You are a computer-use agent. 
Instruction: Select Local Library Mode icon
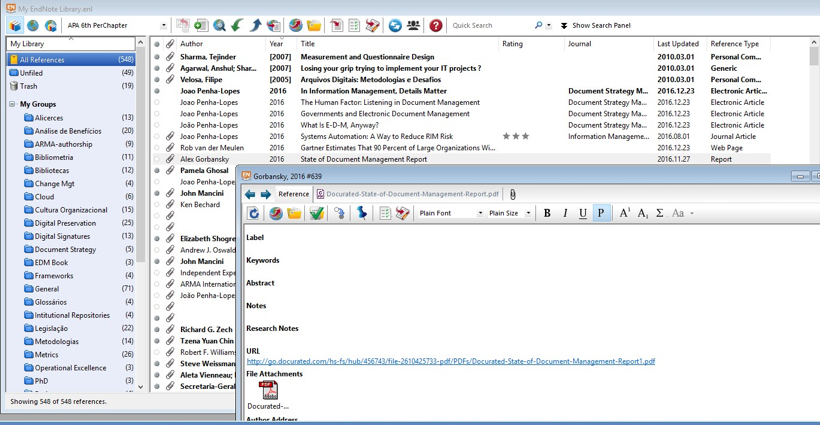pyautogui.click(x=15, y=25)
